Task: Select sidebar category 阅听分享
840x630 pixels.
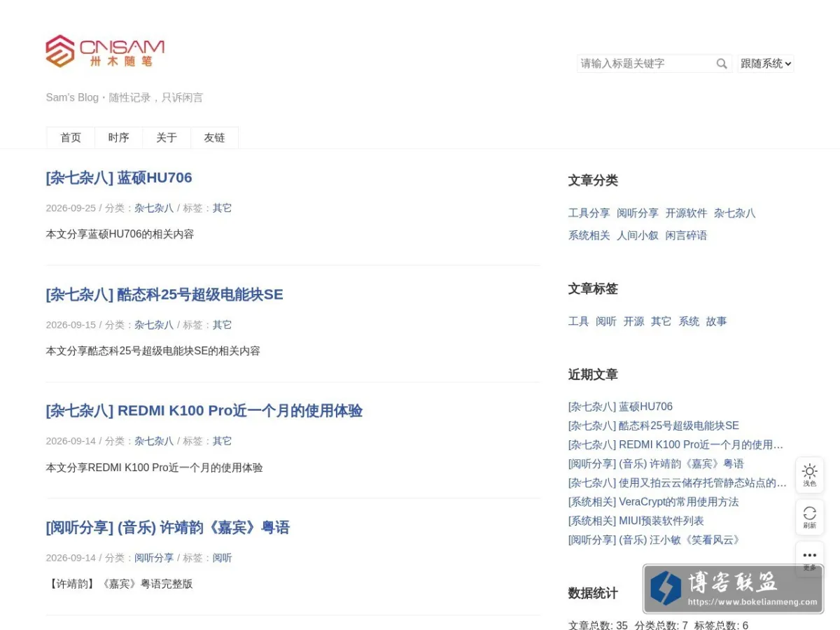Action: click(638, 213)
